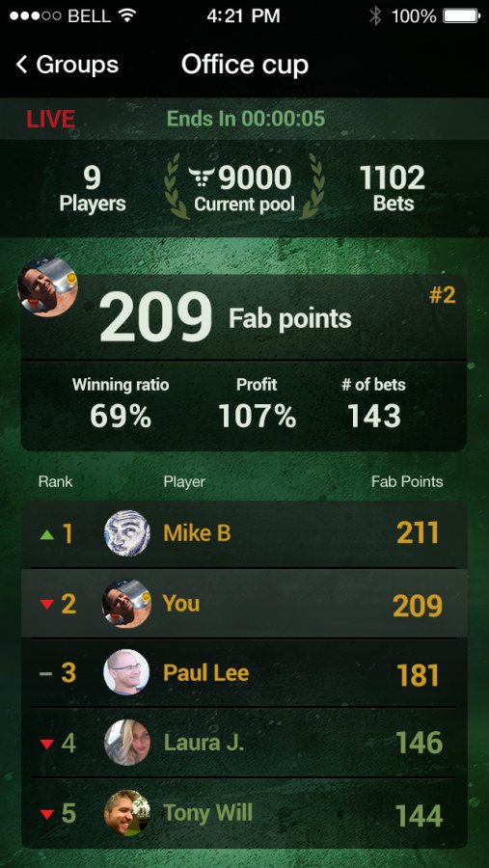Image resolution: width=489 pixels, height=868 pixels.
Task: Click the red down arrow beside rank 2
Action: (x=47, y=605)
